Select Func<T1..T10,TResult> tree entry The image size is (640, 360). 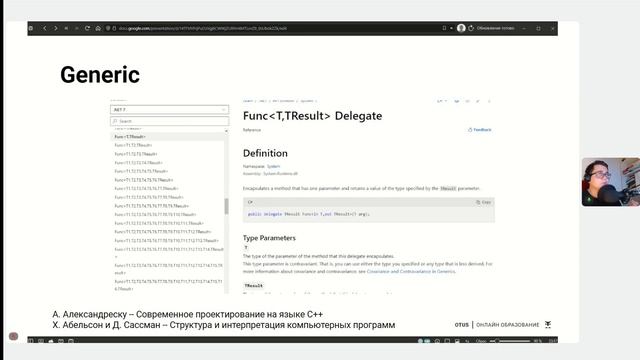click(x=155, y=214)
